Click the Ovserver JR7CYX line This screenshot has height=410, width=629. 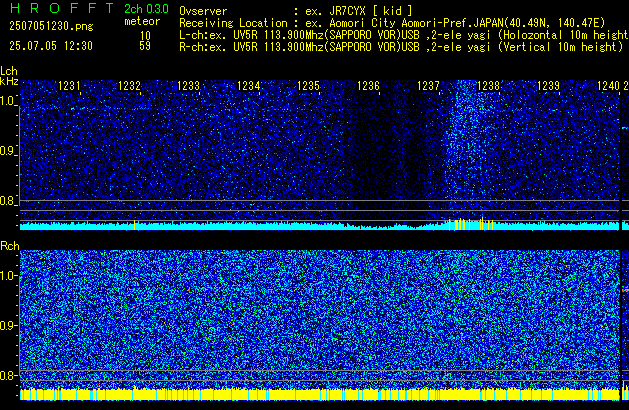(x=296, y=11)
